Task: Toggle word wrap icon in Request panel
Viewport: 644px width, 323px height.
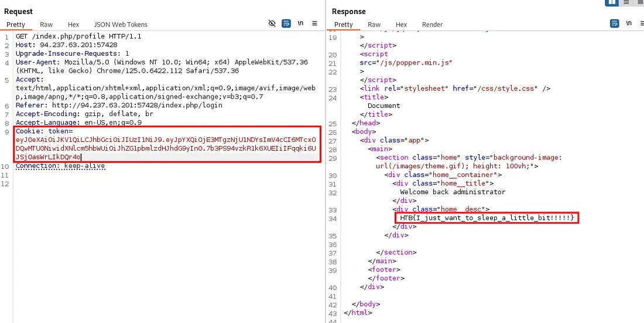Action: [286, 23]
